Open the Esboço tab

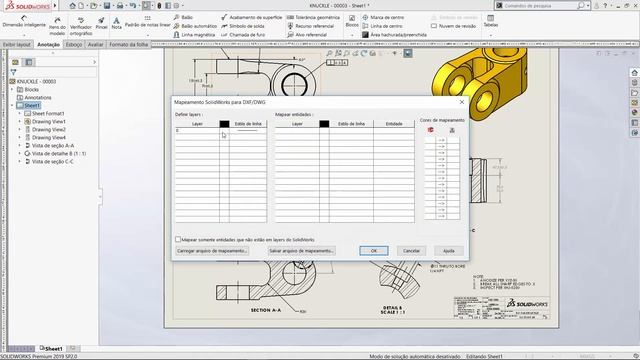click(74, 44)
